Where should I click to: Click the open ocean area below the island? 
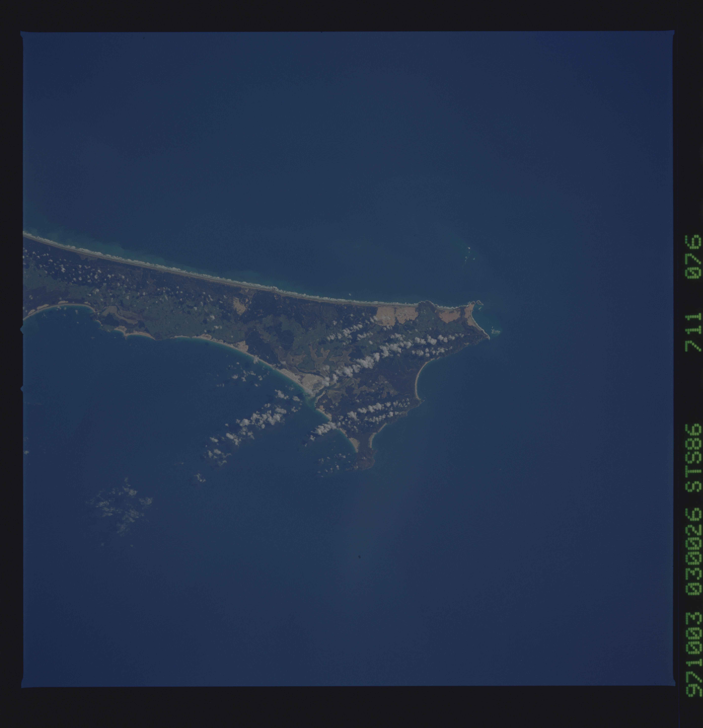point(371,576)
